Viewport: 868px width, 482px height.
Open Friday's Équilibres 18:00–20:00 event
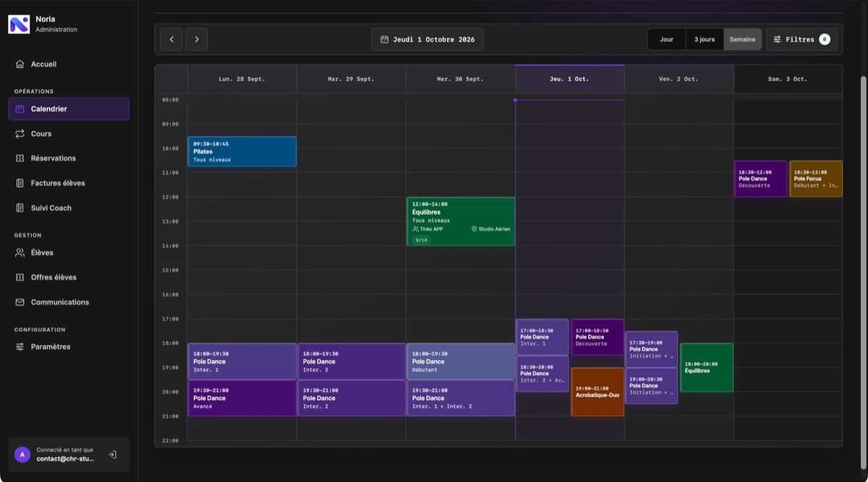tap(707, 368)
